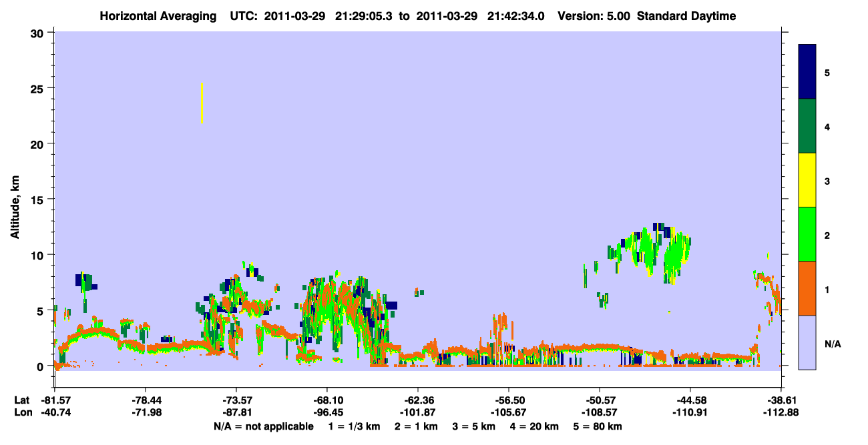Click the 'Lat' axis row label
The image size is (868, 445).
point(22,400)
